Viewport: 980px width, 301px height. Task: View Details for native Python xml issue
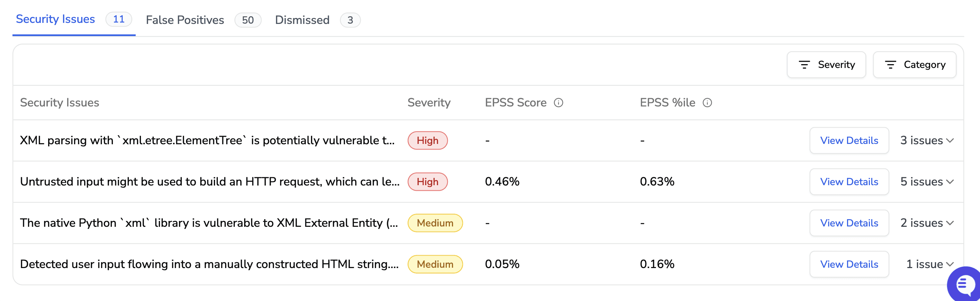(x=849, y=223)
